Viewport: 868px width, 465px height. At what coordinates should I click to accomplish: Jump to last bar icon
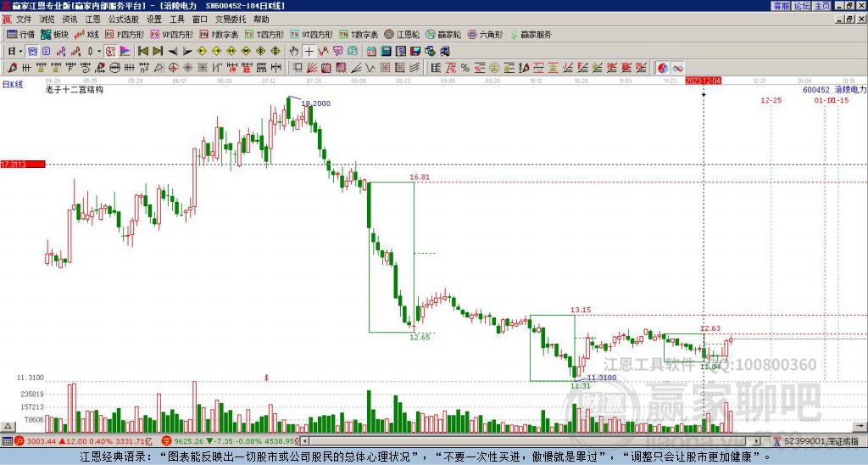158,52
